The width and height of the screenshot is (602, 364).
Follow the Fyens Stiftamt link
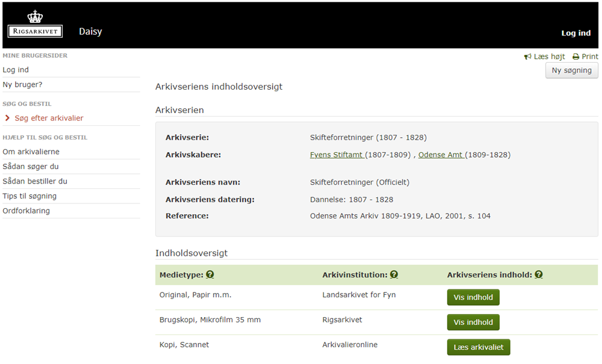337,155
